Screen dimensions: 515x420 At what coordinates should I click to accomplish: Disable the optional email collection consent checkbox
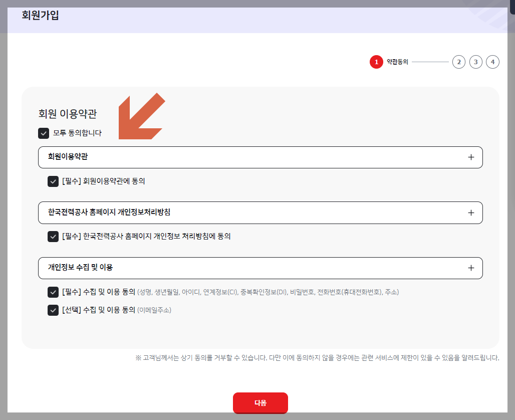(53, 310)
